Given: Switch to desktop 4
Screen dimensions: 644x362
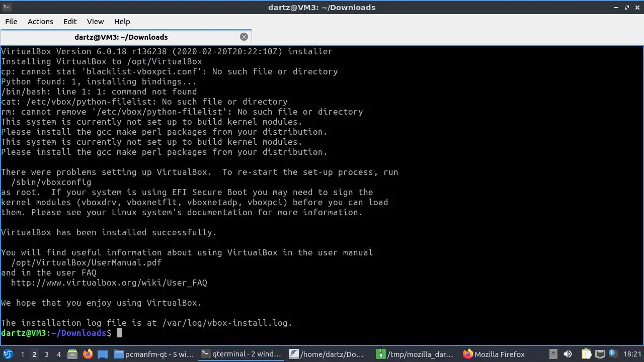Looking at the screenshot, I should (58, 354).
